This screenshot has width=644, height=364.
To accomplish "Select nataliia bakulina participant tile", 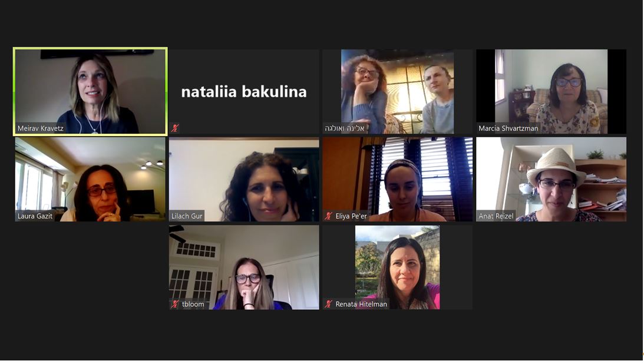I will (x=244, y=91).
